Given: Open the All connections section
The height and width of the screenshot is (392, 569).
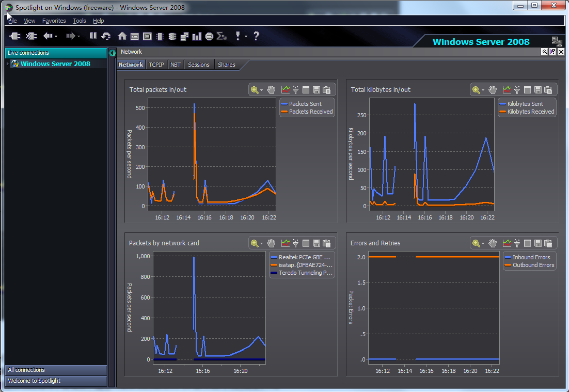Looking at the screenshot, I should [x=56, y=370].
